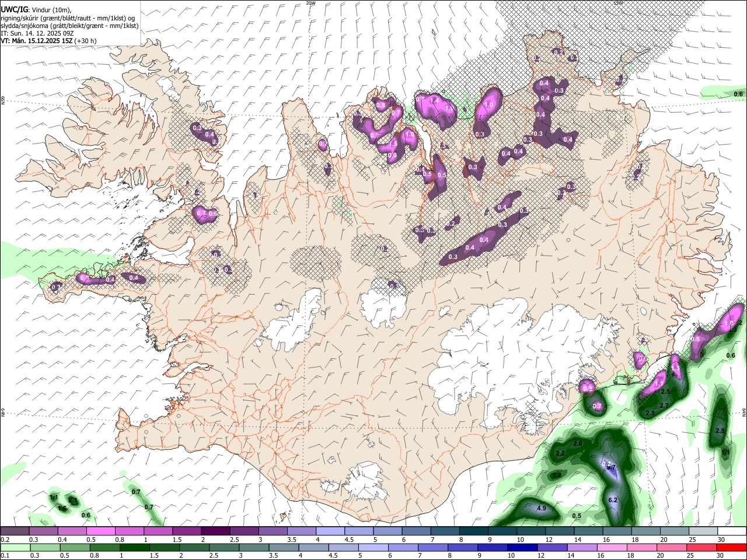
Task: Click the white 30 snow scale swatch
Action: (x=731, y=531)
